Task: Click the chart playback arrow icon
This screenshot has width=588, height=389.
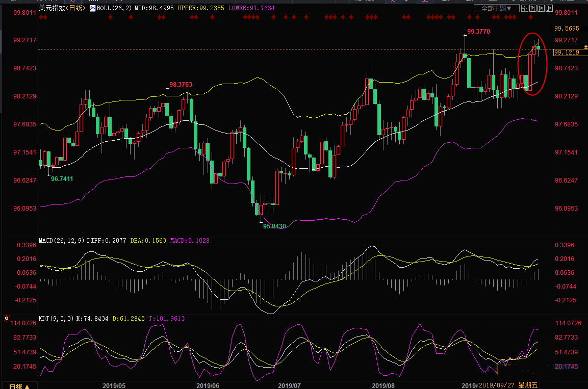Action: click(x=541, y=8)
